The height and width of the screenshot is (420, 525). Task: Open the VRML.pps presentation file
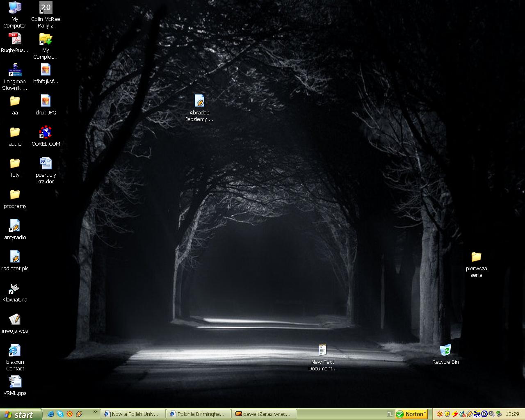click(x=15, y=382)
